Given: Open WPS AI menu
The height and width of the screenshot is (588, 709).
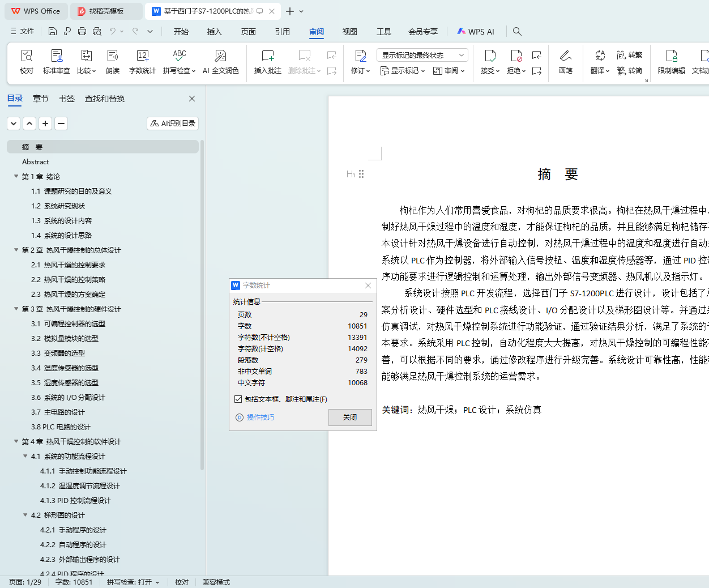Looking at the screenshot, I should click(476, 32).
